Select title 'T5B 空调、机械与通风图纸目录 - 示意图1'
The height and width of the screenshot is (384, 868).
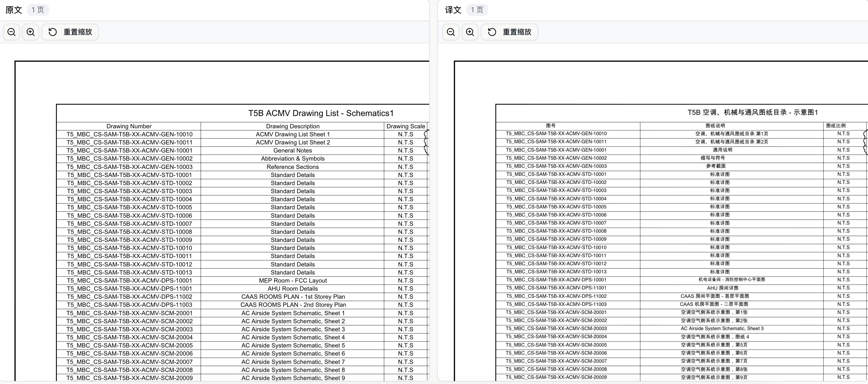(752, 112)
